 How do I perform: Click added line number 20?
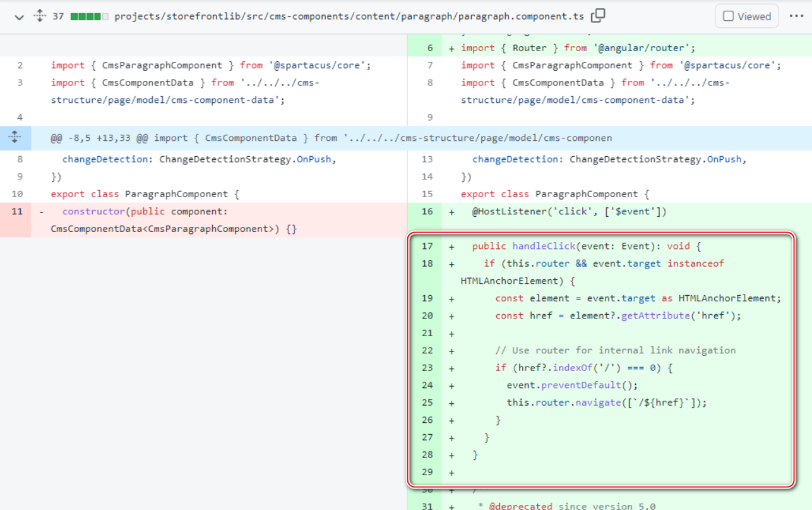[427, 315]
